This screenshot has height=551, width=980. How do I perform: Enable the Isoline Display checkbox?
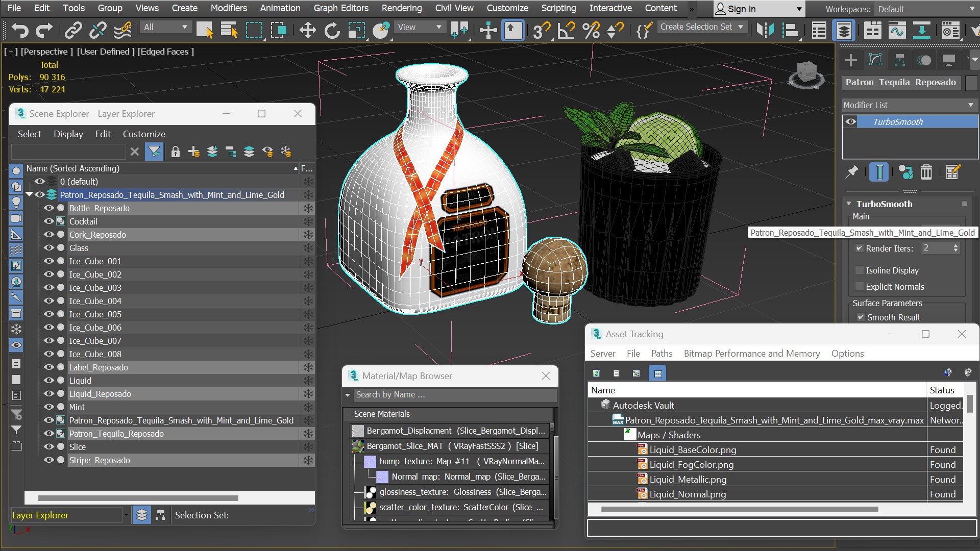(860, 270)
